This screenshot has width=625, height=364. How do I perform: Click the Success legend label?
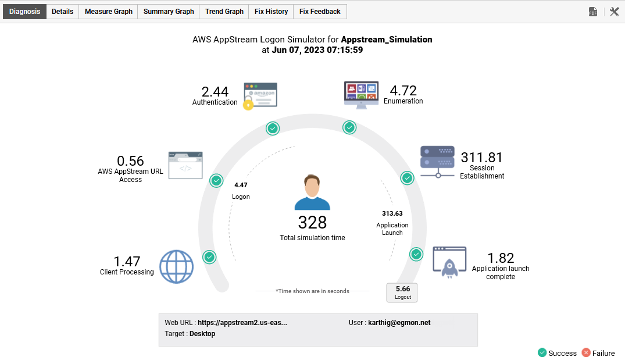[562, 353]
